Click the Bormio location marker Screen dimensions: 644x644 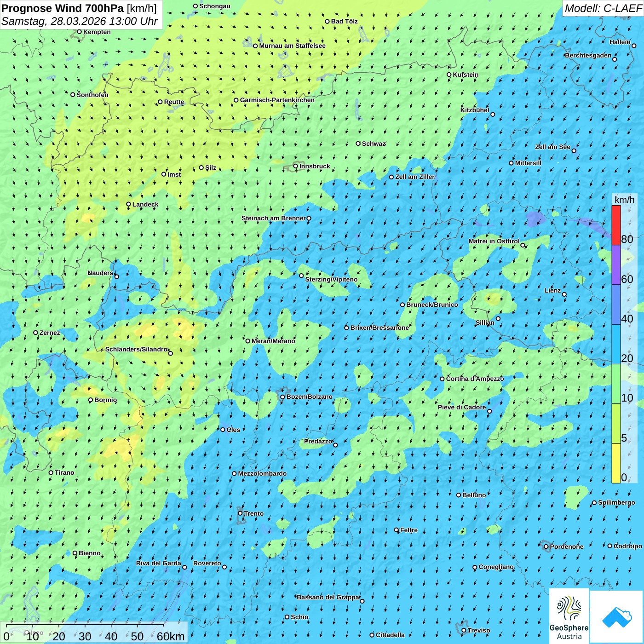[91, 400]
